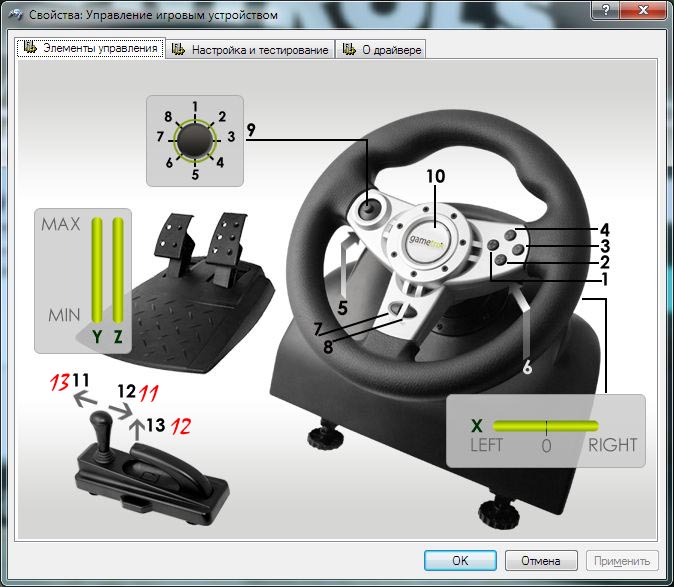Select the Элементы управления tab
This screenshot has width=674, height=587.
(x=90, y=49)
